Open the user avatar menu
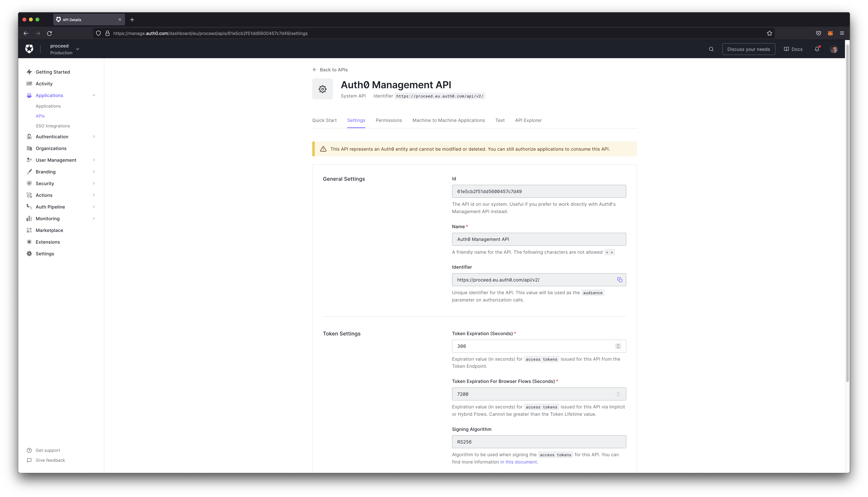Screen dimensions: 868x497 pos(834,49)
